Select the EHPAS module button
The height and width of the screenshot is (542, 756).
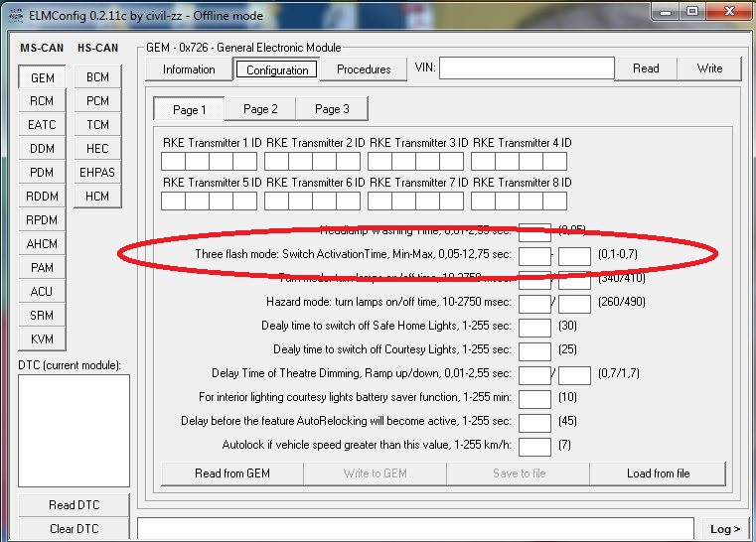pos(97,173)
